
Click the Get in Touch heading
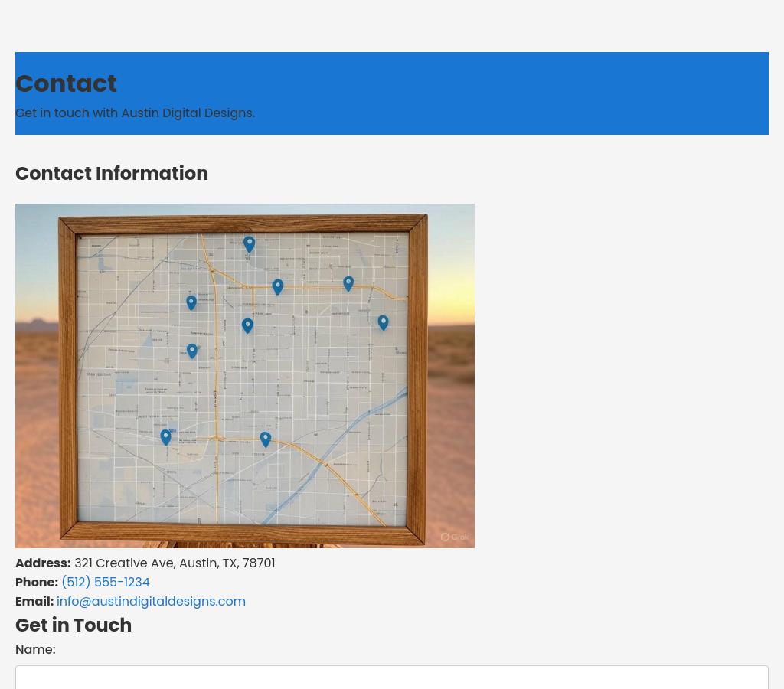[73, 625]
